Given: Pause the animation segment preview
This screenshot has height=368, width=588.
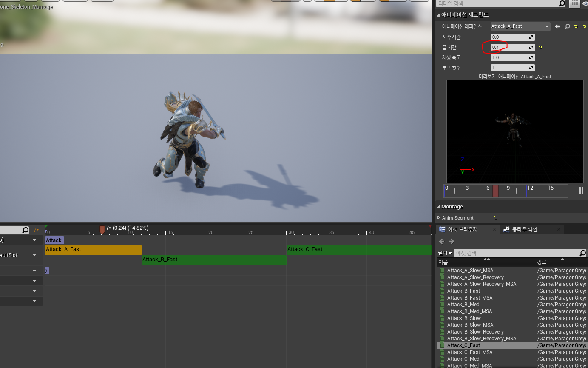Looking at the screenshot, I should [581, 191].
